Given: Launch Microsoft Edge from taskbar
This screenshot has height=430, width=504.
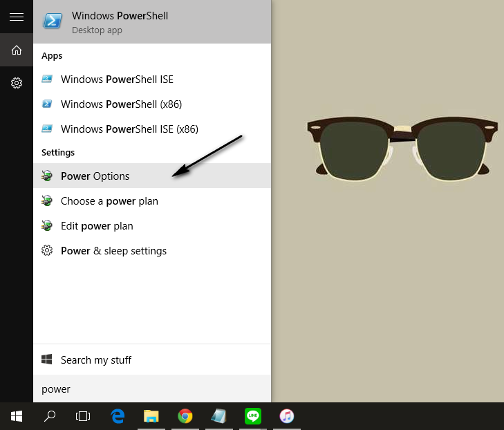Looking at the screenshot, I should 118,416.
